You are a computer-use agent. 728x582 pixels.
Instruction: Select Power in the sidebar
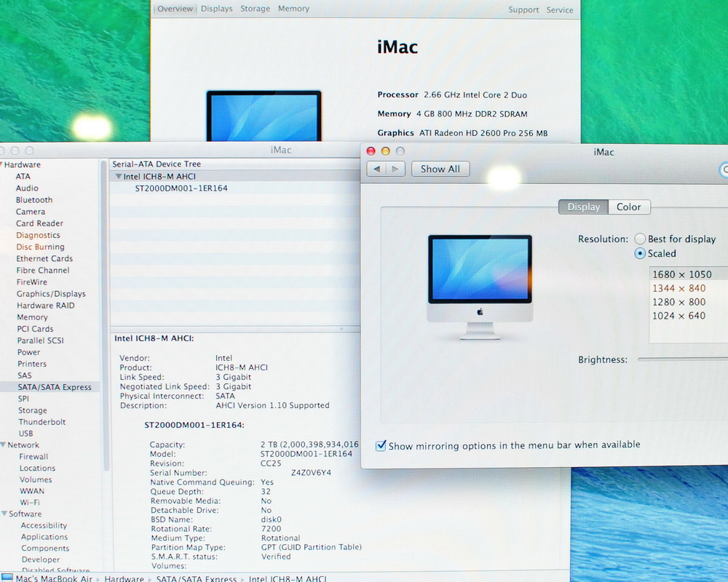click(29, 352)
